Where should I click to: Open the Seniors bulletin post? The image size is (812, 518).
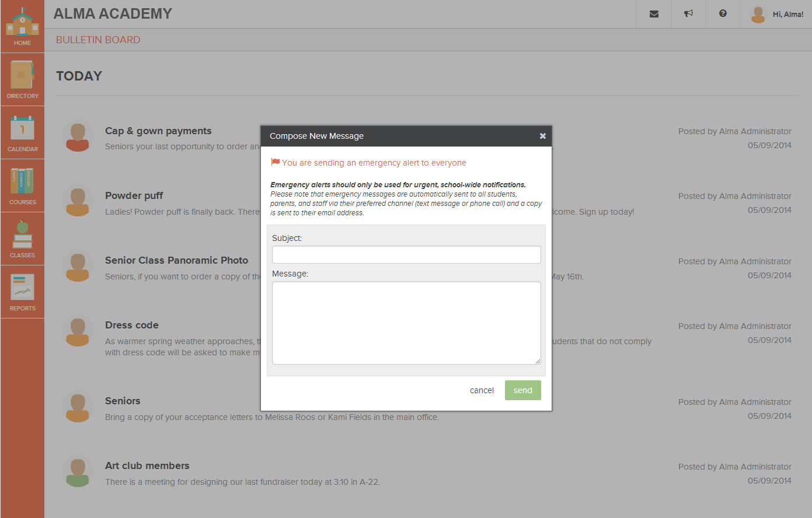(123, 401)
